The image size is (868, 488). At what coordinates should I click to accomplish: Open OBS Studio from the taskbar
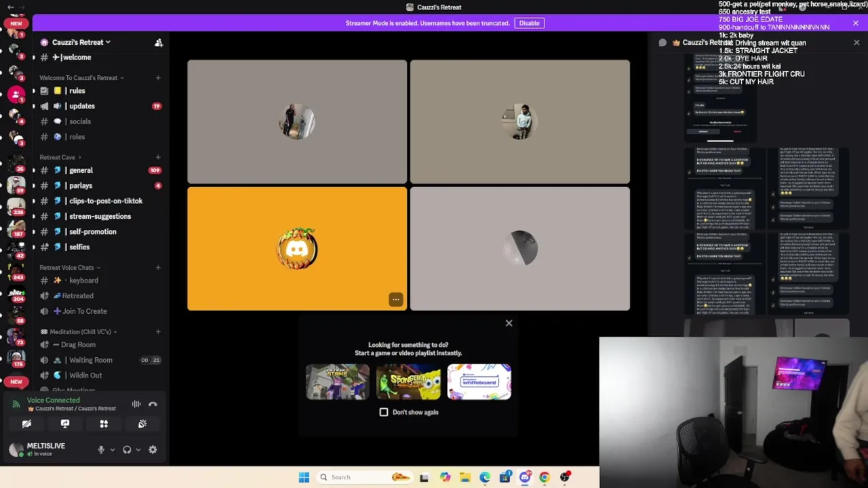coord(564,477)
